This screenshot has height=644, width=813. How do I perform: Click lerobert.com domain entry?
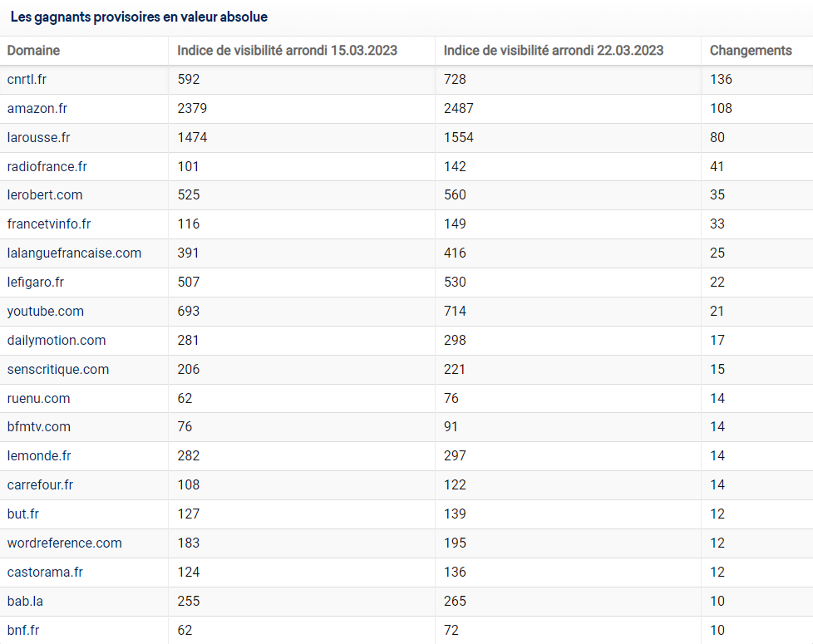click(x=45, y=195)
